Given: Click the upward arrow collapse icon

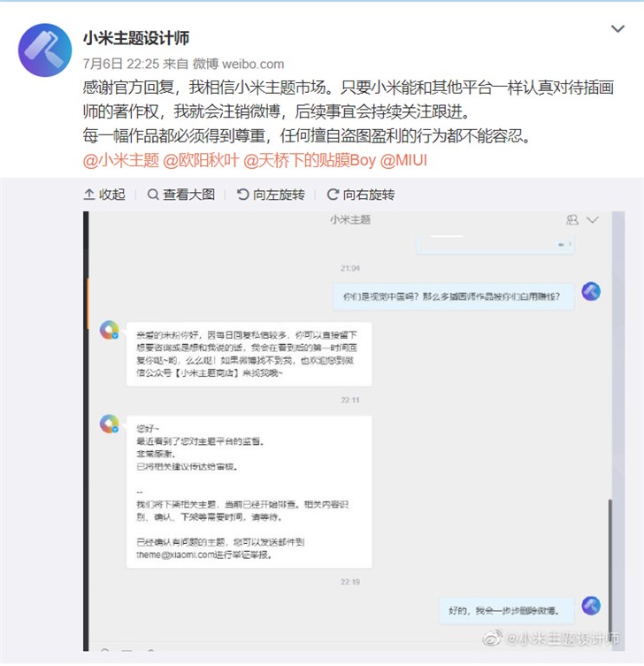Looking at the screenshot, I should pos(89,195).
